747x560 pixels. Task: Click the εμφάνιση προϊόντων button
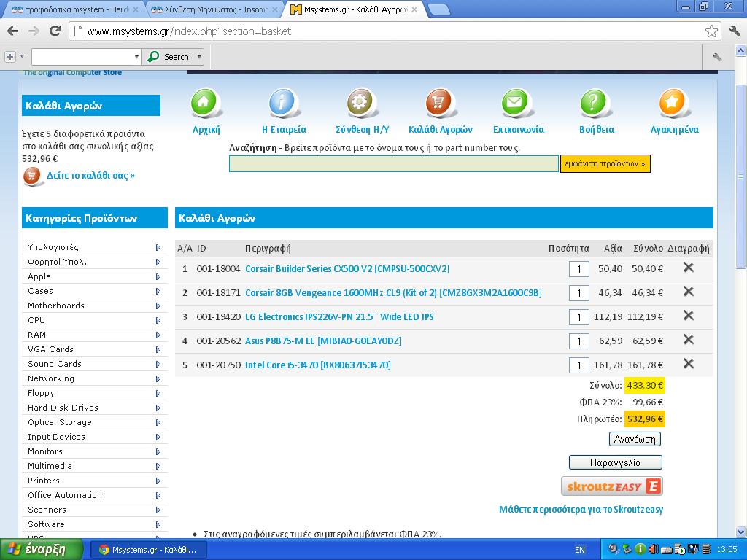coord(605,164)
